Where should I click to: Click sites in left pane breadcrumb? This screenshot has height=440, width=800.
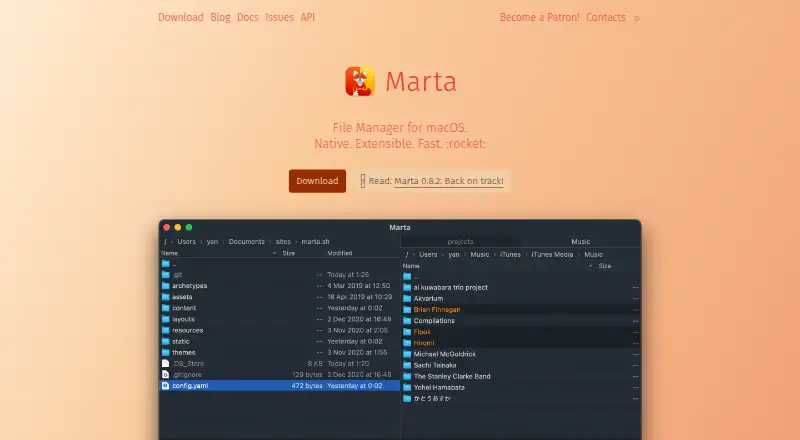[x=283, y=241]
